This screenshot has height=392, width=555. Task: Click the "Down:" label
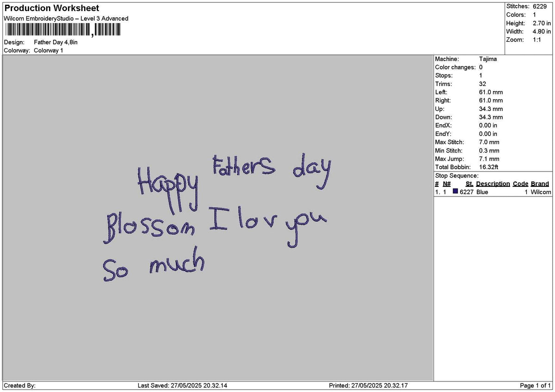pos(444,117)
